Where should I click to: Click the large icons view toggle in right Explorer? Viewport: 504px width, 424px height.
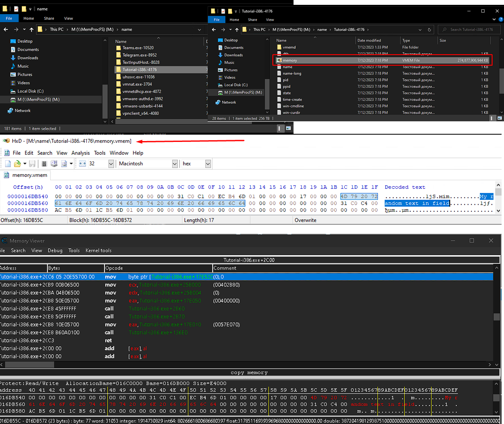(x=500, y=118)
